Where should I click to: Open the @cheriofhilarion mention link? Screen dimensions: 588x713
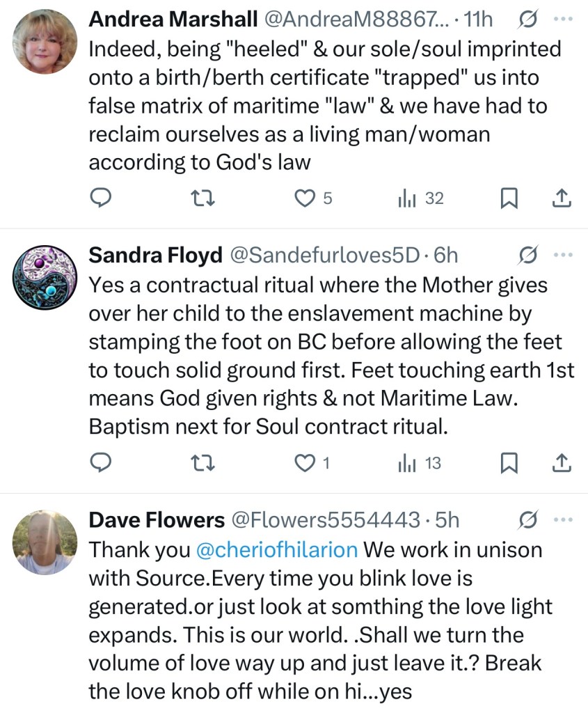pos(277,549)
